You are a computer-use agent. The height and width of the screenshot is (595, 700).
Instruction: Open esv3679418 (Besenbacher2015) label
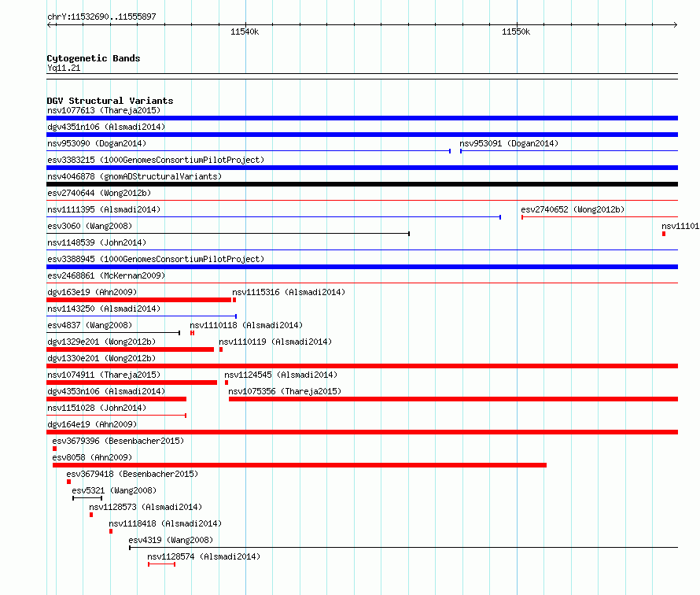click(x=133, y=474)
